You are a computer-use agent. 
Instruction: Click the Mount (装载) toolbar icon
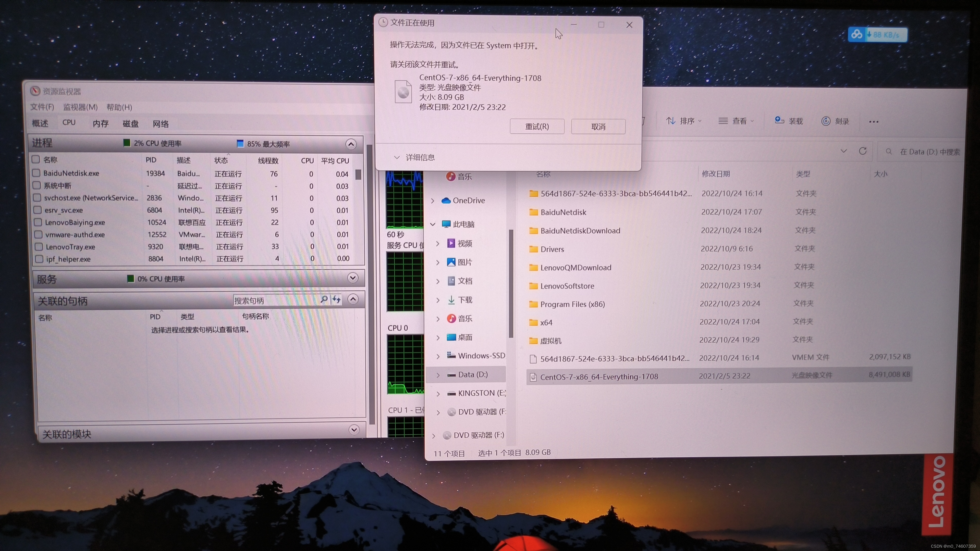click(x=779, y=121)
